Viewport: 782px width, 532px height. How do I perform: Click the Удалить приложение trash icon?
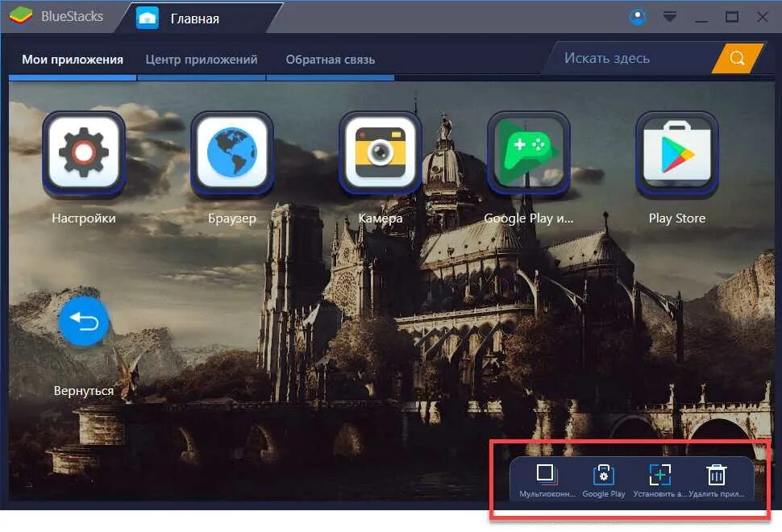[717, 475]
